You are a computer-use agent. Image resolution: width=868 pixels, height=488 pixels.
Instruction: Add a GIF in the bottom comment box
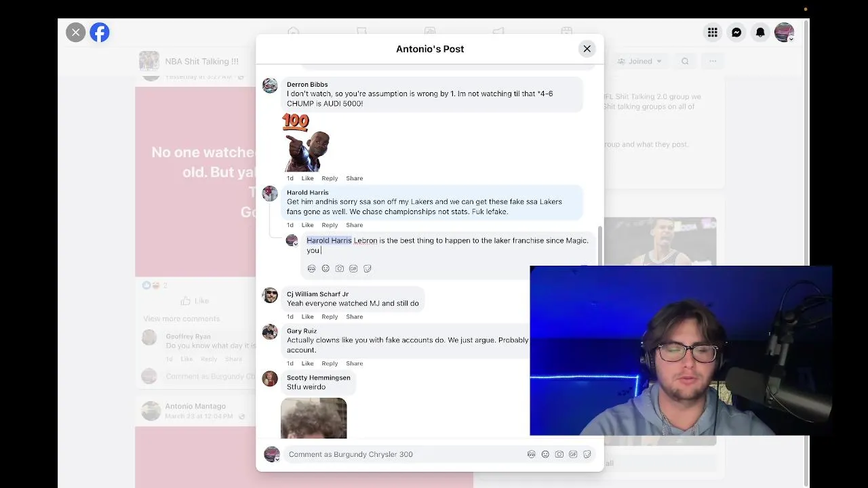(573, 454)
